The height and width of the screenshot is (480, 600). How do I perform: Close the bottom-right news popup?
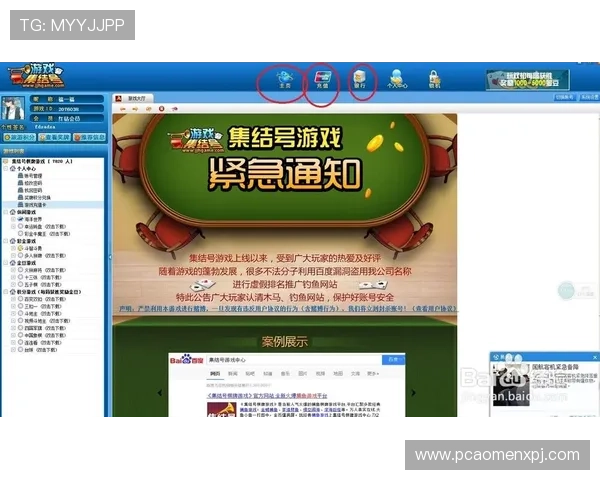tap(595, 358)
